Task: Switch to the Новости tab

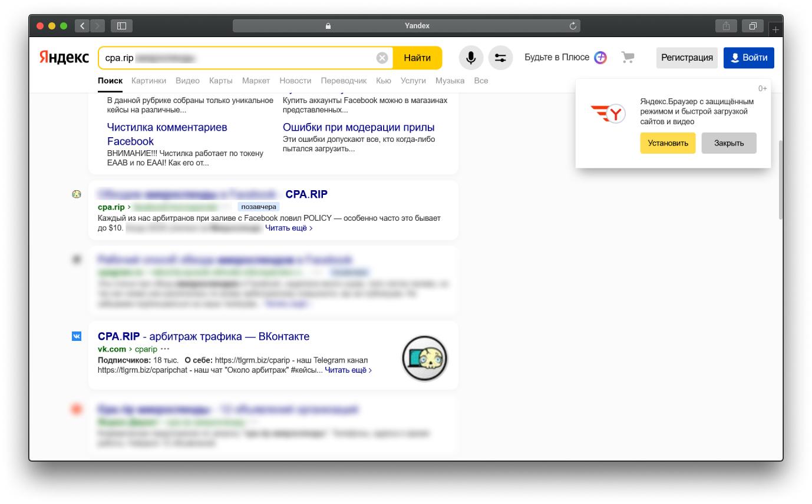Action: coord(295,81)
